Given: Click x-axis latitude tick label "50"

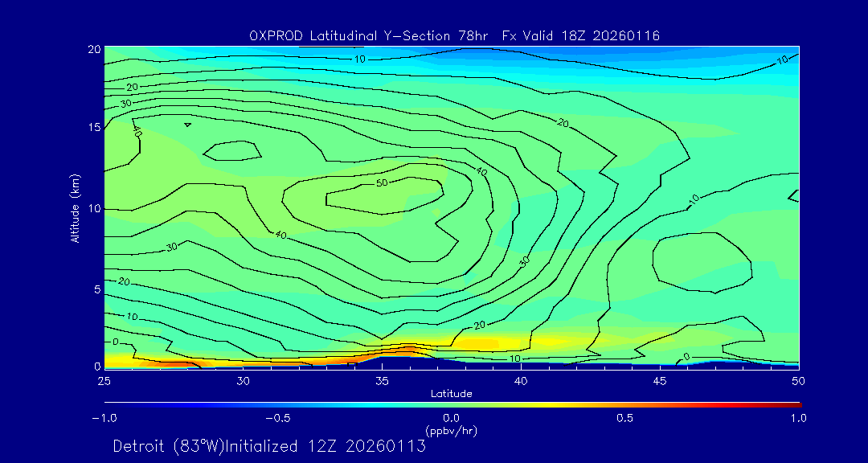Looking at the screenshot, I should coord(798,381).
